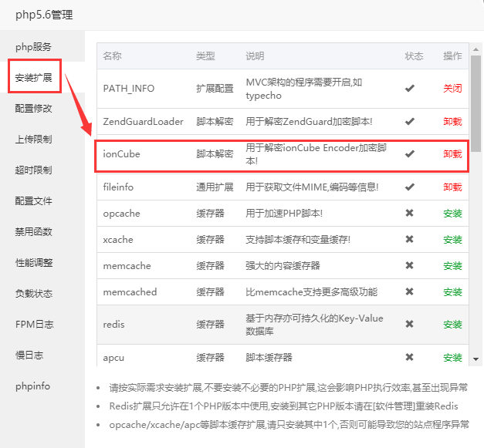
Task: Open the 性能调整 sidebar tab
Action: point(34,263)
